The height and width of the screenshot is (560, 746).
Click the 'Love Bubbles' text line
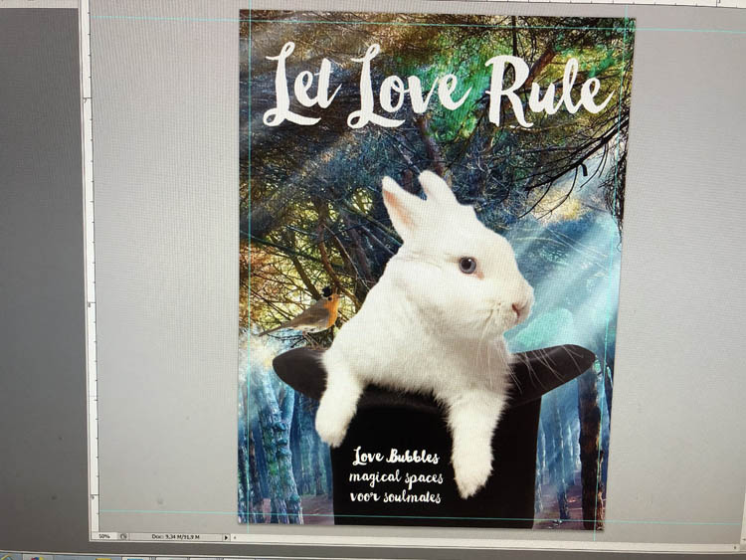pyautogui.click(x=395, y=459)
